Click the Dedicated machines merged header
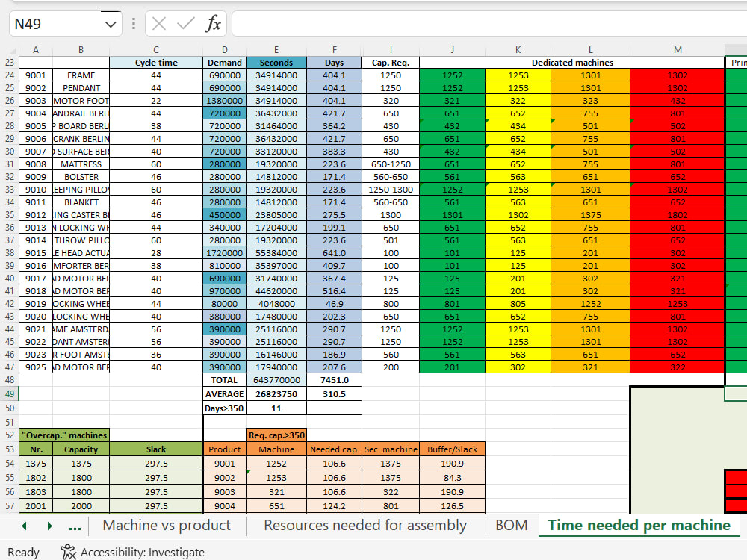Viewport: 747px width, 560px height. coord(572,63)
